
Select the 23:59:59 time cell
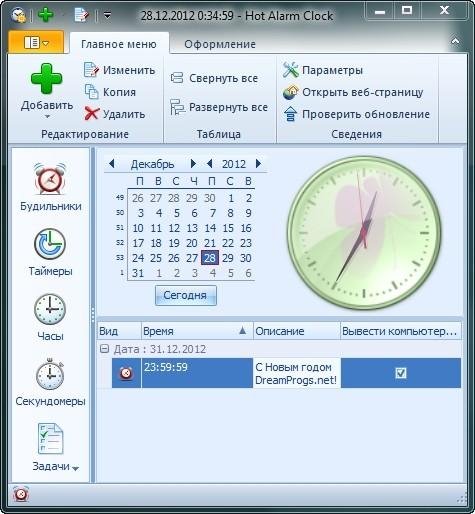pyautogui.click(x=197, y=373)
